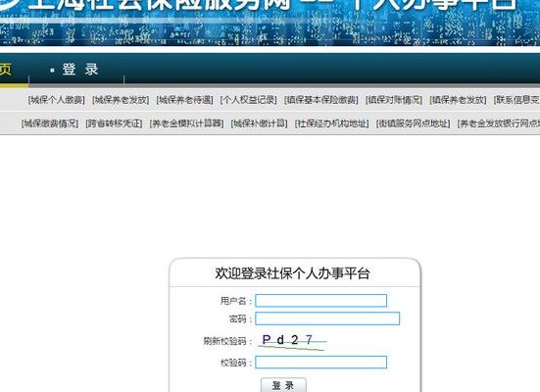Focus the 用户名 username field

[x=321, y=301]
